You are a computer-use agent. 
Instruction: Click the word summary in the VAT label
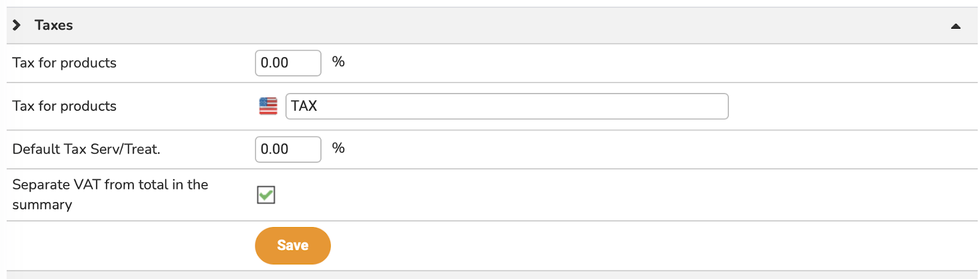tap(42, 205)
